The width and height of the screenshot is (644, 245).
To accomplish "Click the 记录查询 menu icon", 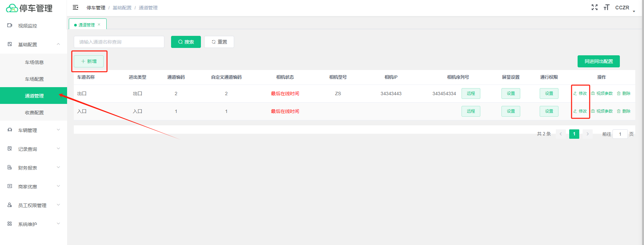I will click(10, 149).
